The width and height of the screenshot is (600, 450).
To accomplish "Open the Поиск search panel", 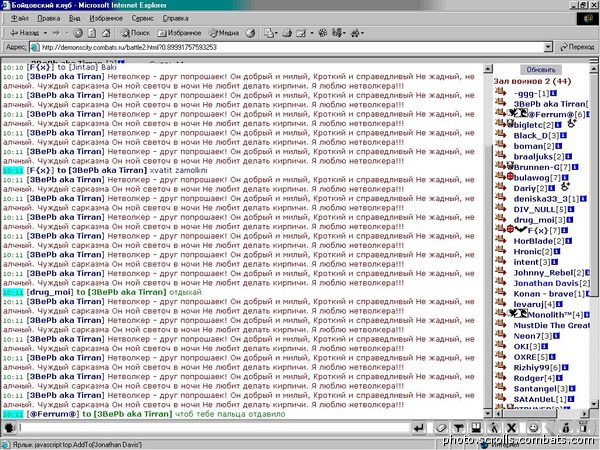I will coord(135,33).
